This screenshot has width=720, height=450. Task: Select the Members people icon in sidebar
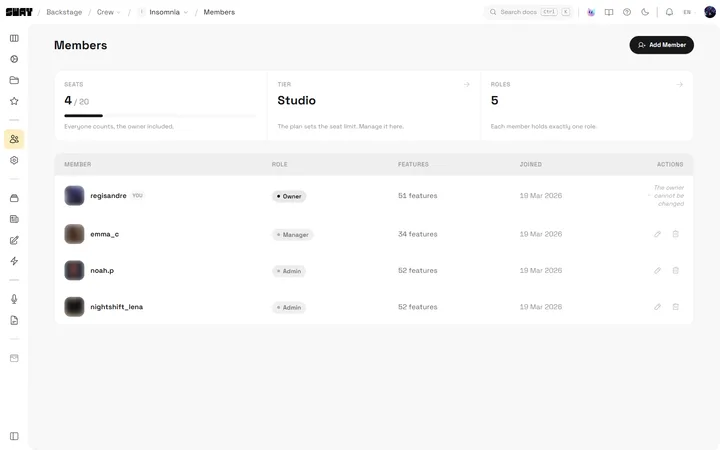pos(14,139)
